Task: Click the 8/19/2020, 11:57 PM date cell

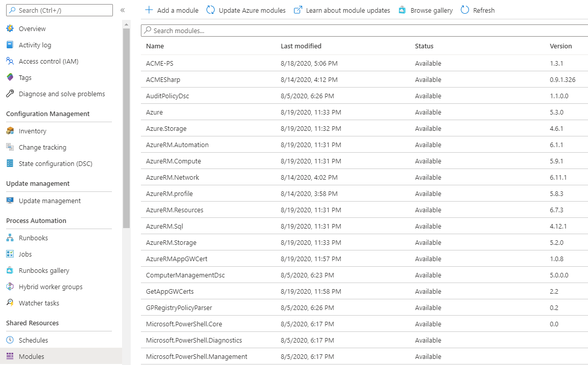Action: click(311, 259)
